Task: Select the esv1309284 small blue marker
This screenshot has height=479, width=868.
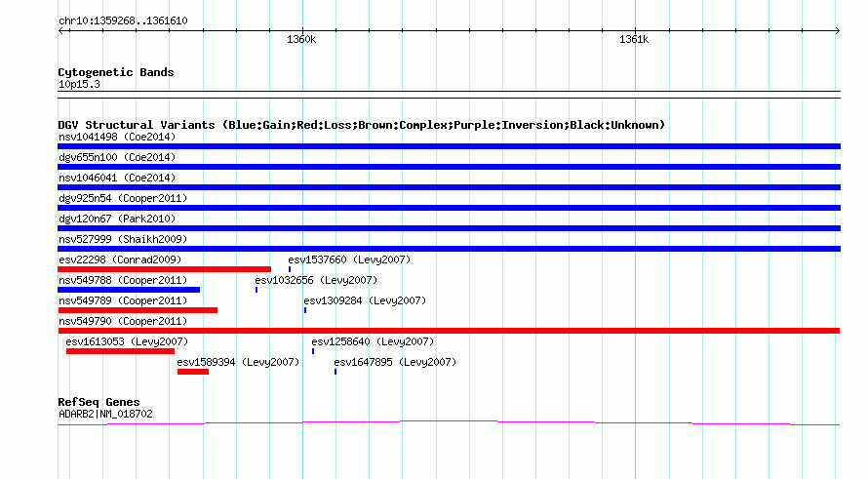Action: coord(305,310)
